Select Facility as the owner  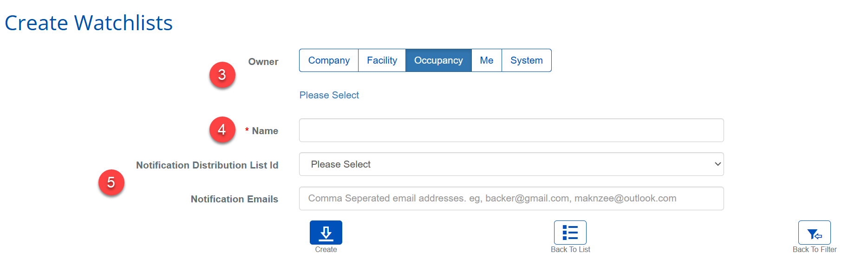(x=382, y=60)
